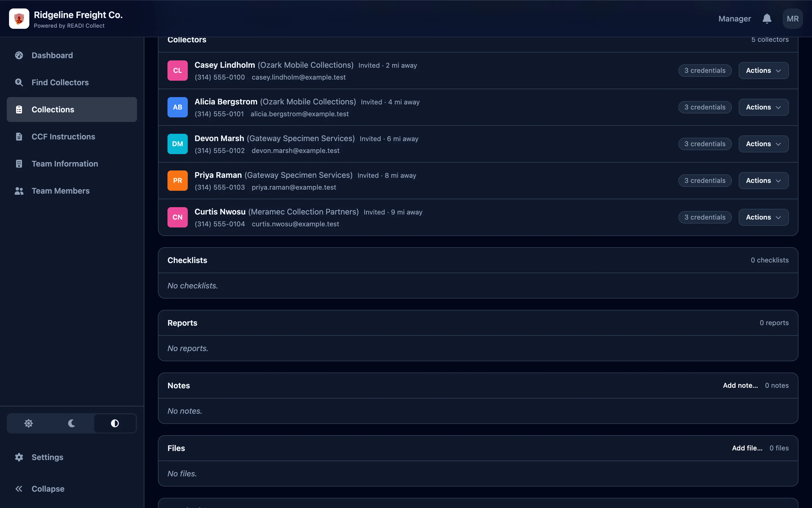Open Actions dropdown for Casey Lindholm

763,71
